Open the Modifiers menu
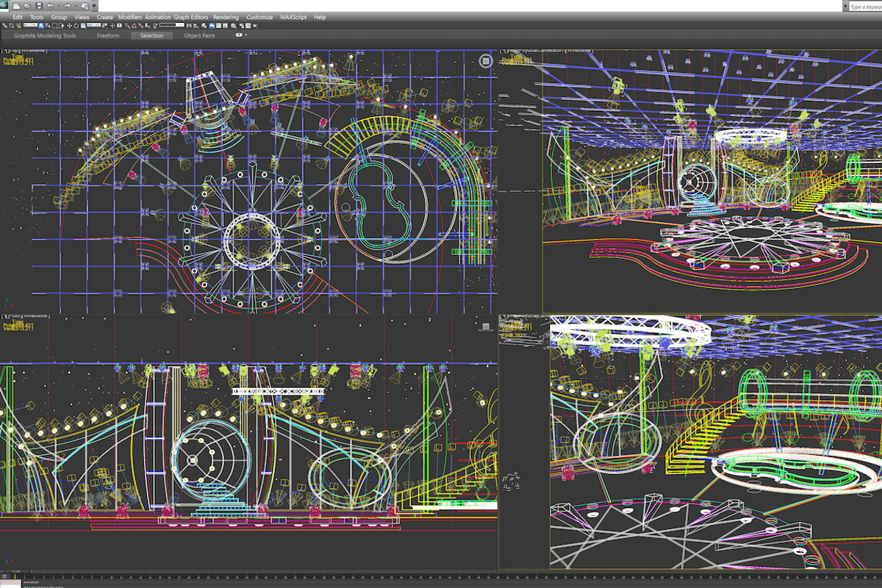The width and height of the screenshot is (882, 588). pyautogui.click(x=130, y=17)
